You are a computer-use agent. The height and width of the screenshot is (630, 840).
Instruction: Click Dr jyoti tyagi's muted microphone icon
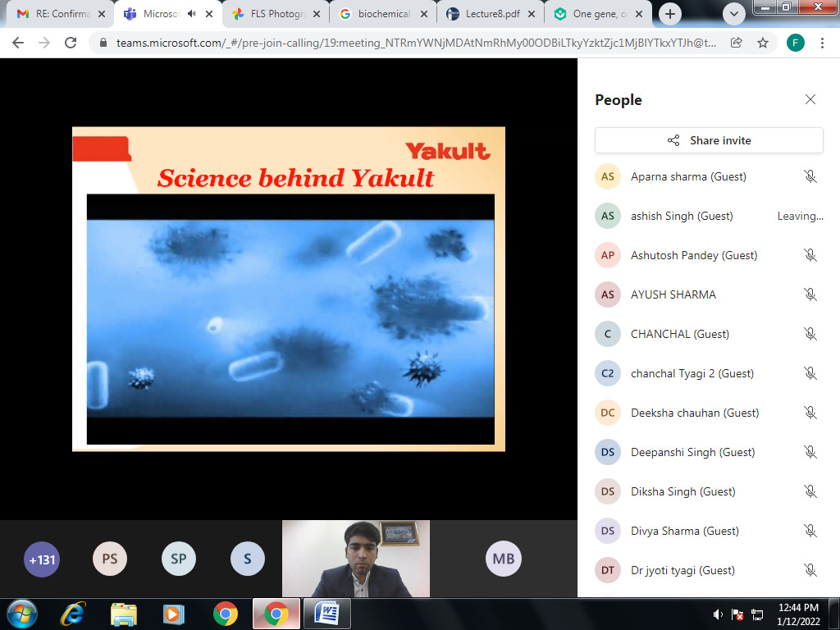[x=810, y=570]
